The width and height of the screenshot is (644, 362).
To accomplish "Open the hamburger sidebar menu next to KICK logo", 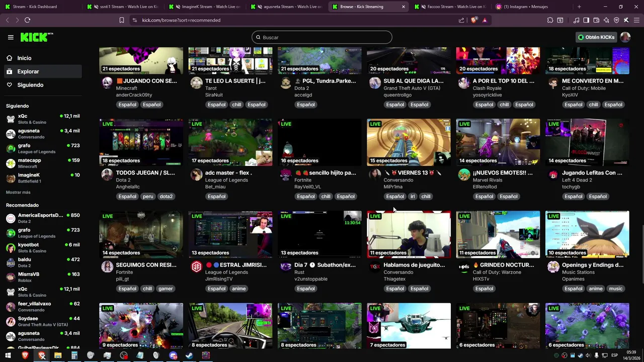I will [x=11, y=37].
